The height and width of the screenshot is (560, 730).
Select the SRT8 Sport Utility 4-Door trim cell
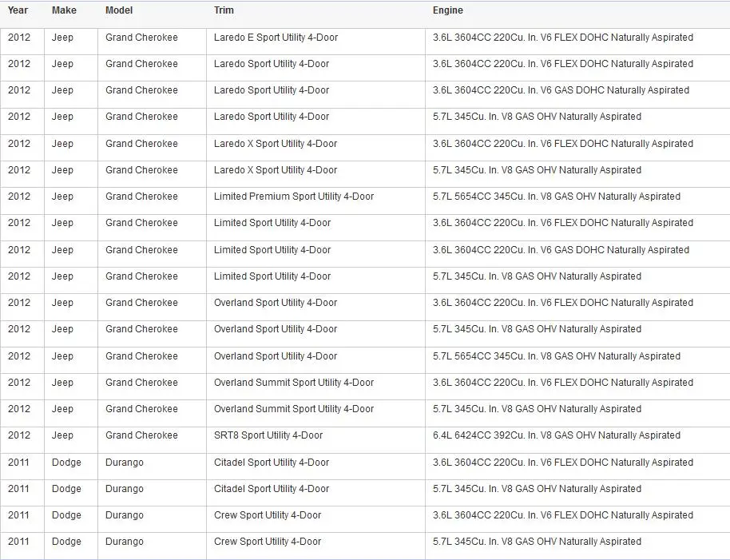pyautogui.click(x=315, y=440)
